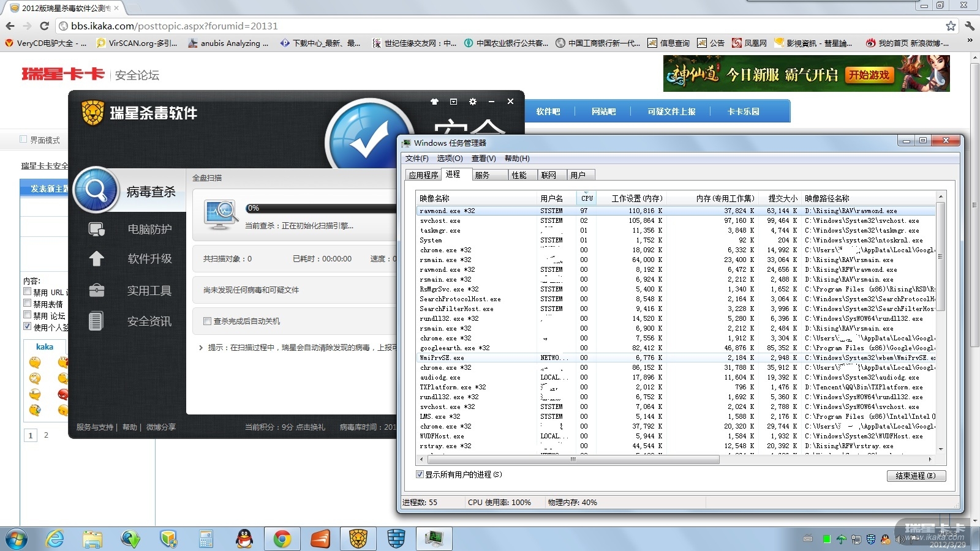The height and width of the screenshot is (551, 980).
Task: Uncheck show processes from all users
Action: [x=420, y=474]
